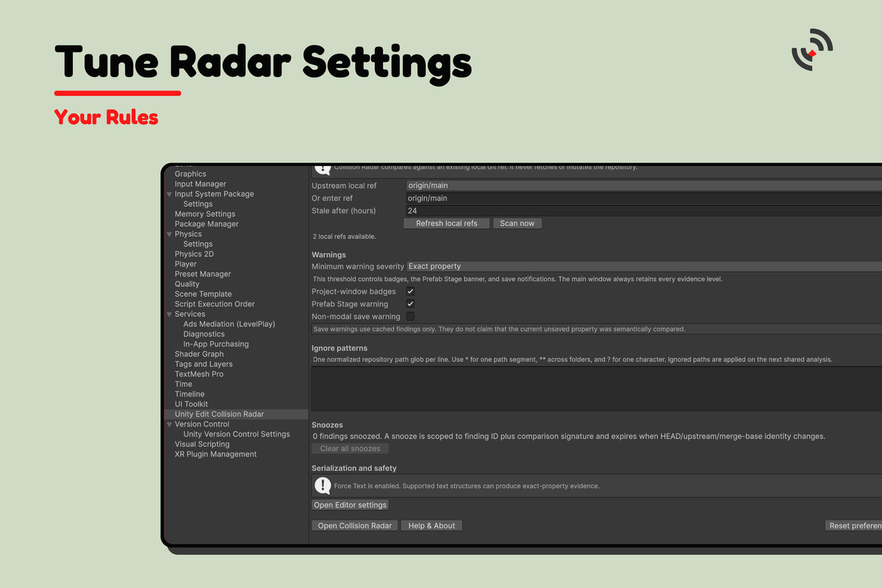882x588 pixels.
Task: Click '2 local refs available.' text
Action: pos(344,237)
